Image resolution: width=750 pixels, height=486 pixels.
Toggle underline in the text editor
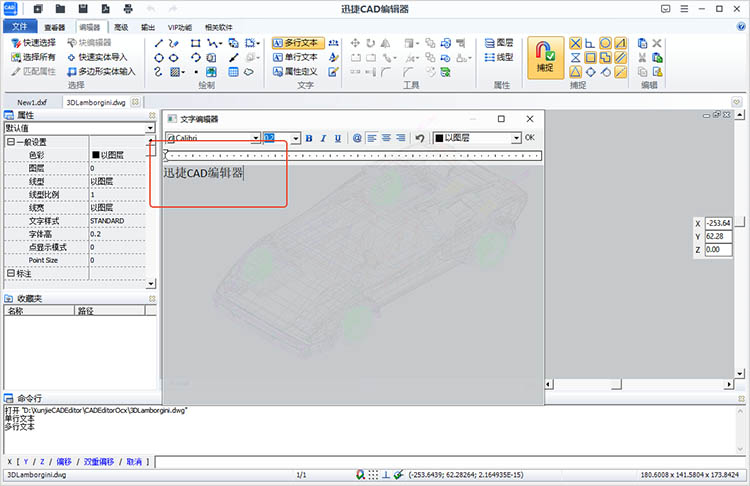point(338,138)
